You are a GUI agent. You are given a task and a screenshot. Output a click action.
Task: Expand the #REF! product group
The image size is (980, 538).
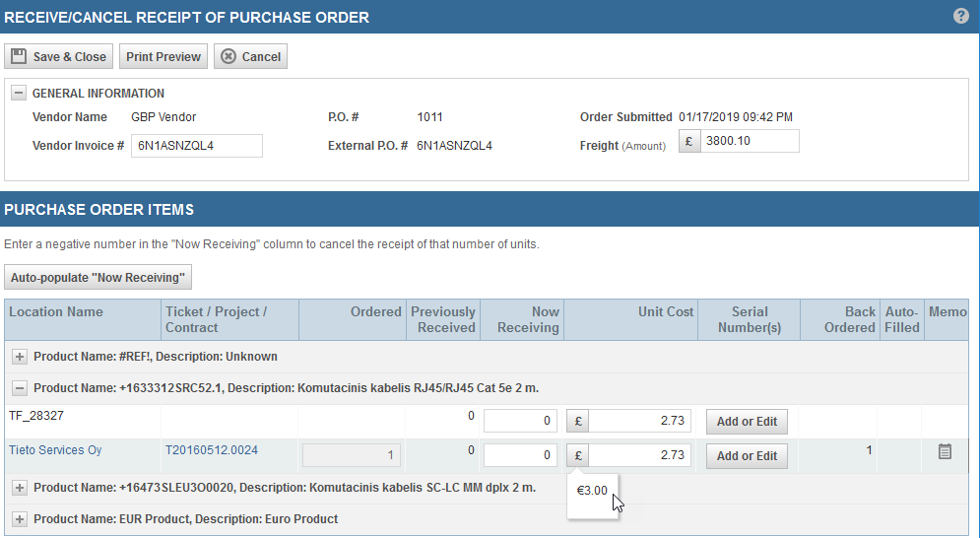pyautogui.click(x=20, y=357)
